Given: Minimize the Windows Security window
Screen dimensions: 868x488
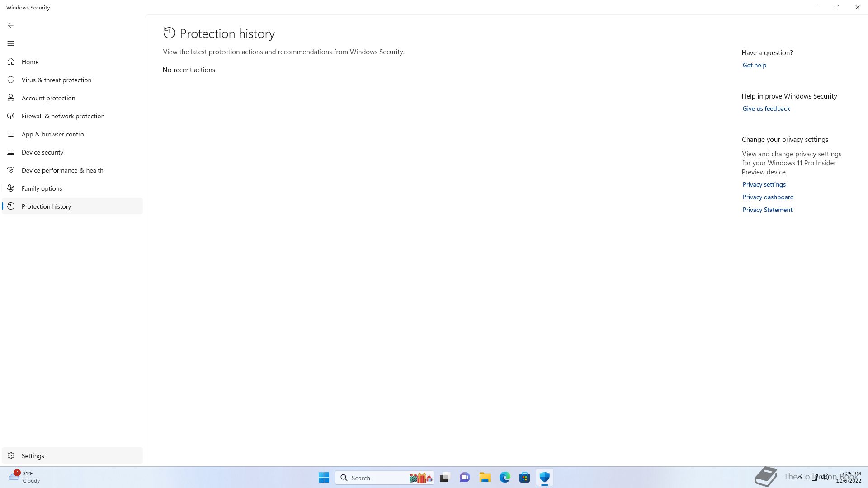Looking at the screenshot, I should point(816,7).
